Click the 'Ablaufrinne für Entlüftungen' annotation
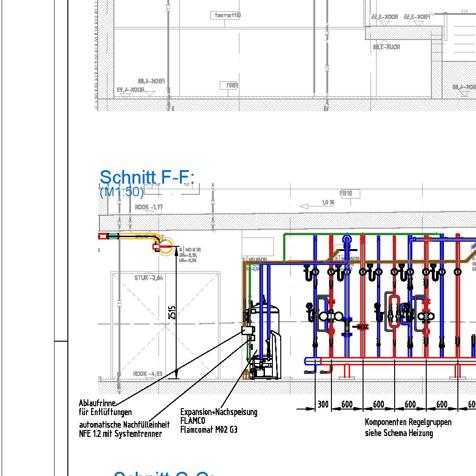Image resolution: width=476 pixels, height=476 pixels. pyautogui.click(x=106, y=408)
